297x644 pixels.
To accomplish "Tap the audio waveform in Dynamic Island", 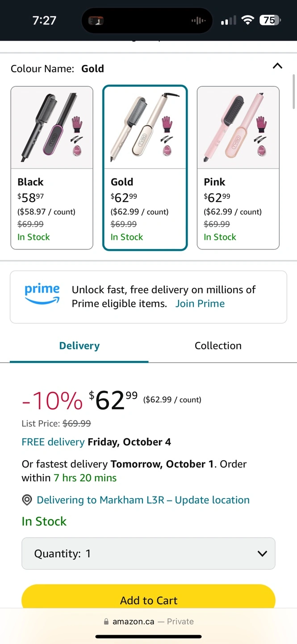I will coord(198,21).
